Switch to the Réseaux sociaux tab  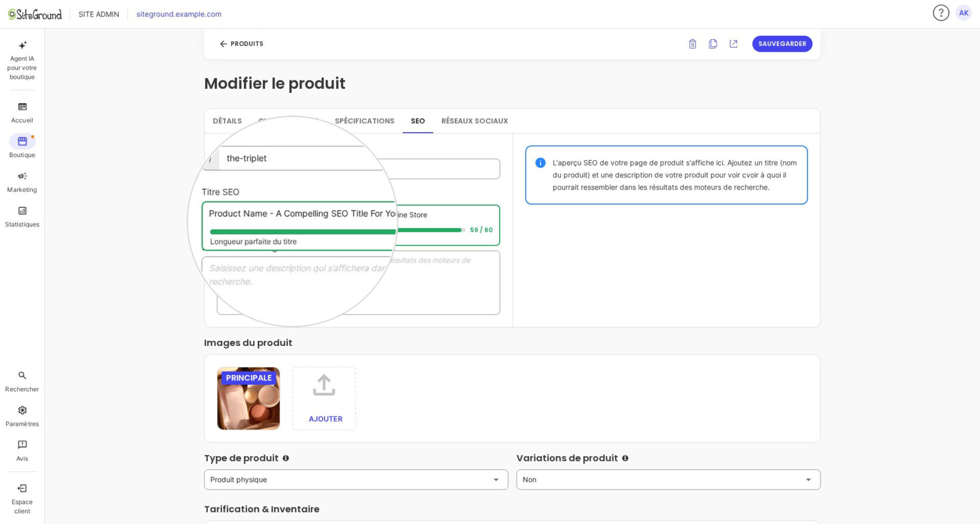475,121
